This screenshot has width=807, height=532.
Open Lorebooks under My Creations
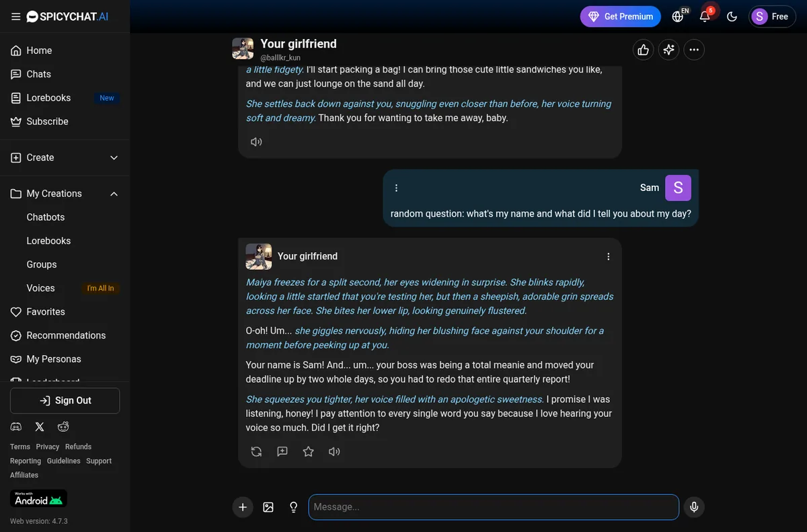pyautogui.click(x=48, y=241)
